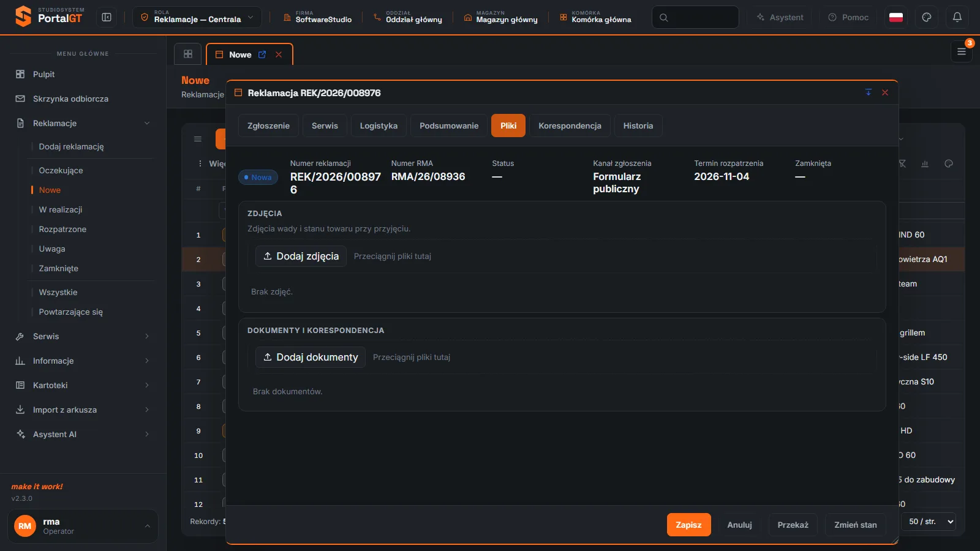Expand Import z arkusza section

tap(83, 410)
